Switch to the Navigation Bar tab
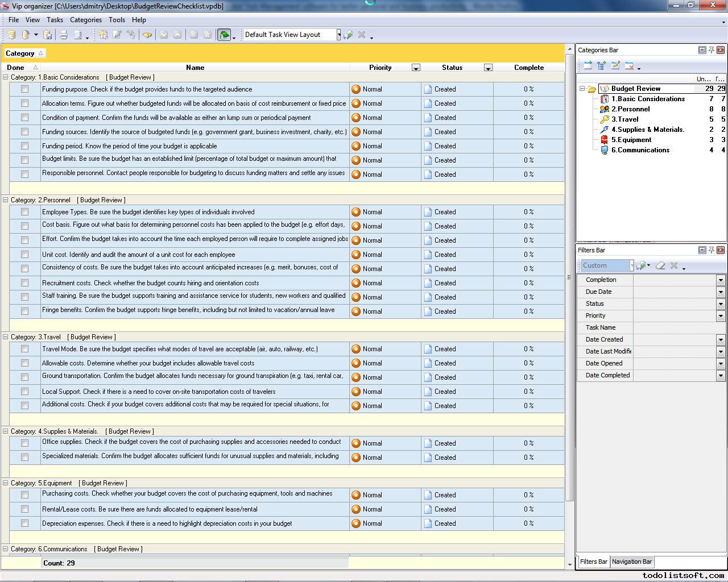The height and width of the screenshot is (582, 728). click(x=631, y=562)
